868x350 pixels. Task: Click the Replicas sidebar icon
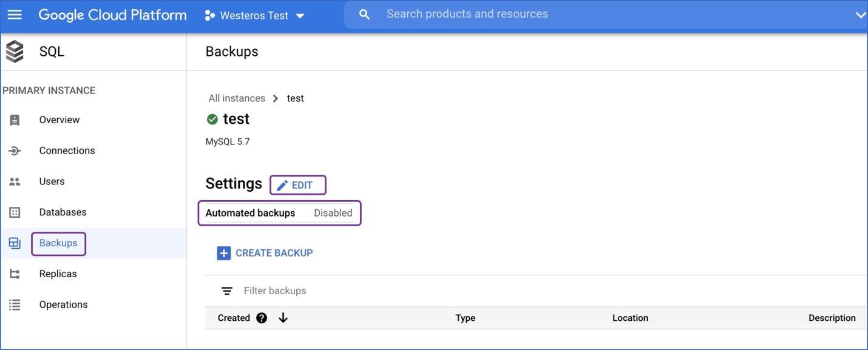pyautogui.click(x=15, y=274)
